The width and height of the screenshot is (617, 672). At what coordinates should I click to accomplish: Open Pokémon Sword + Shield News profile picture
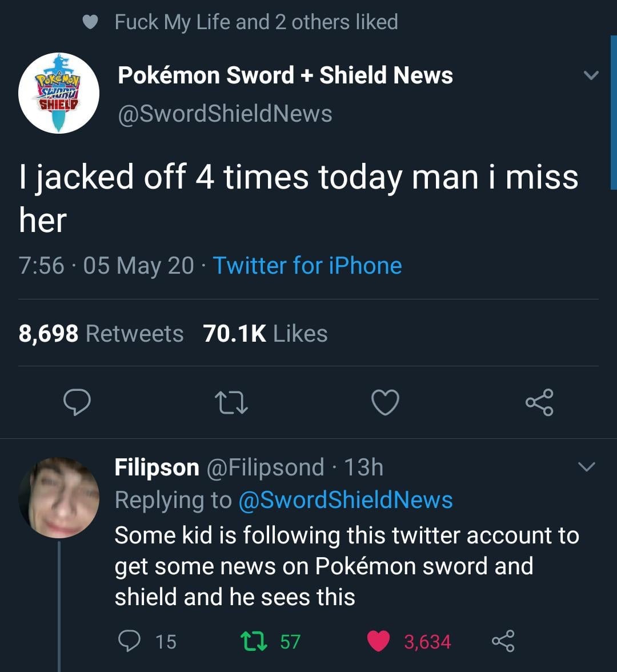click(x=59, y=93)
